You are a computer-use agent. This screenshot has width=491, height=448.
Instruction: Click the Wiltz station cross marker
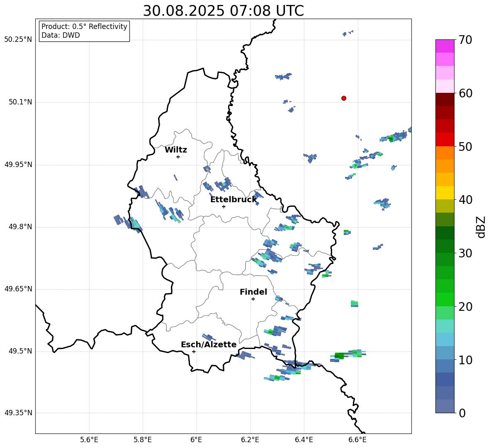tap(178, 157)
